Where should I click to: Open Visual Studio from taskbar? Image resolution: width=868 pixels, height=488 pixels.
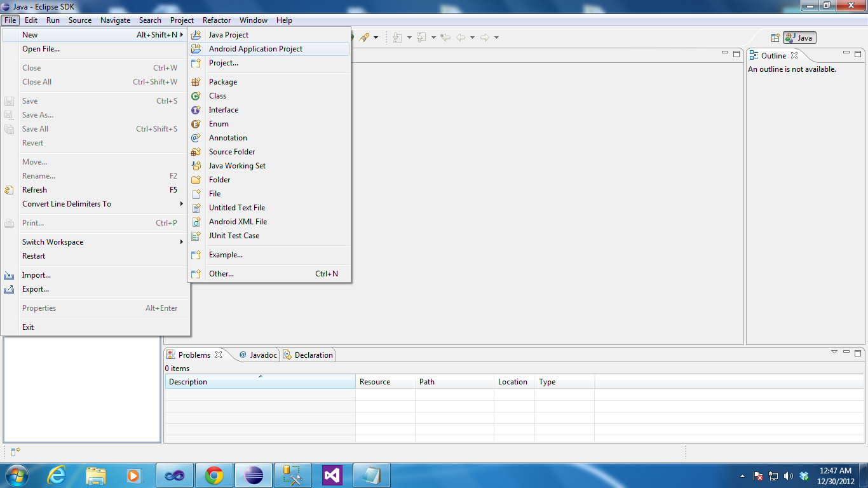[x=332, y=475]
